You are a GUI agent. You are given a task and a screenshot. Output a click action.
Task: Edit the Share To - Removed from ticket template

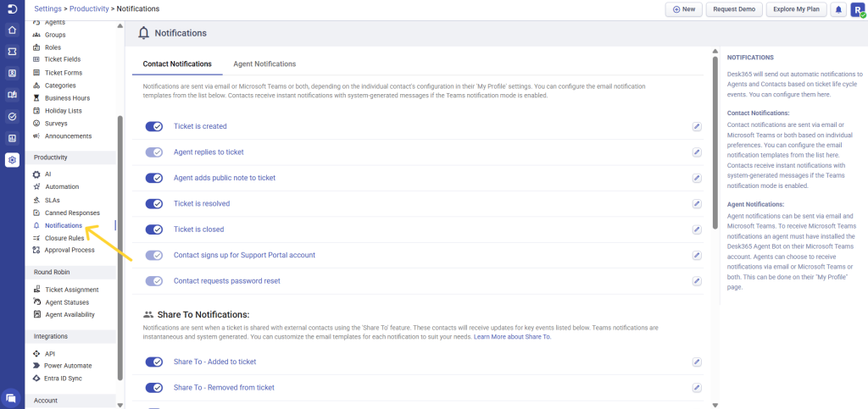697,388
